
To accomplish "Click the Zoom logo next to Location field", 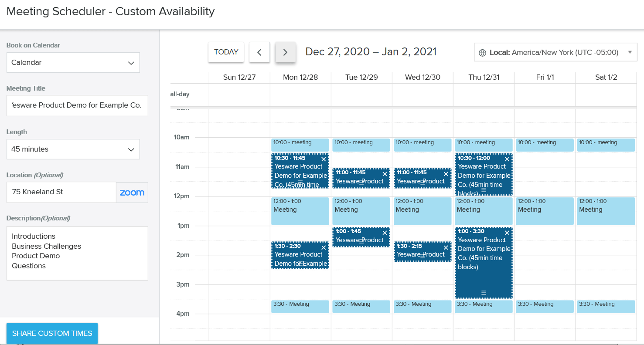I will tap(132, 192).
